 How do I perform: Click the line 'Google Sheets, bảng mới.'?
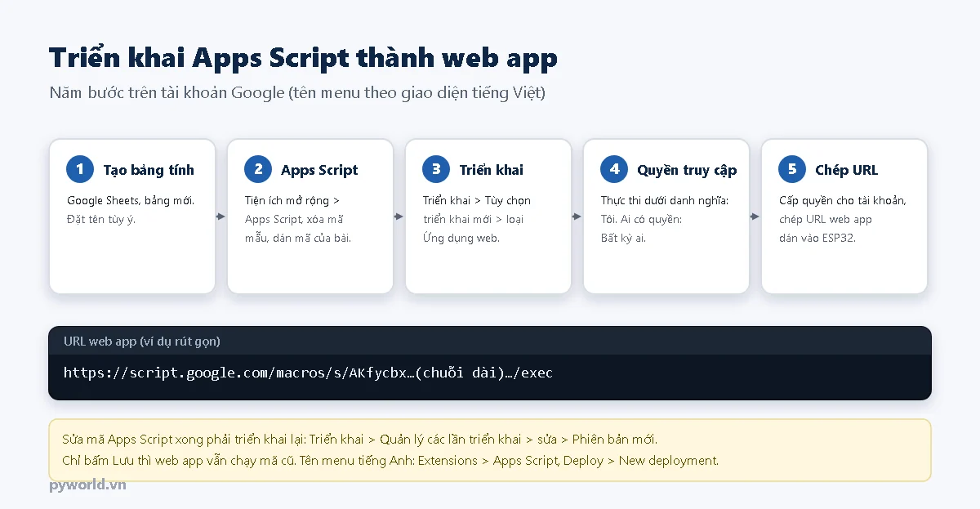point(131,200)
